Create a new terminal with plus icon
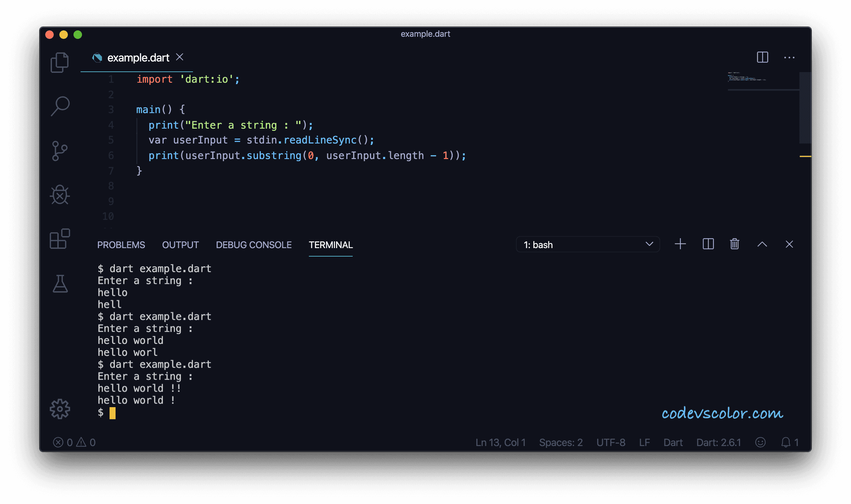Viewport: 851px width, 504px height. (x=680, y=244)
